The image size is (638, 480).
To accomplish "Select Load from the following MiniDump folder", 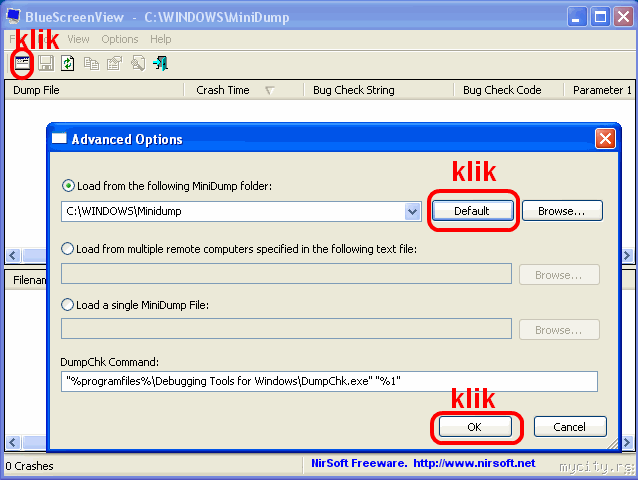I will [x=68, y=186].
